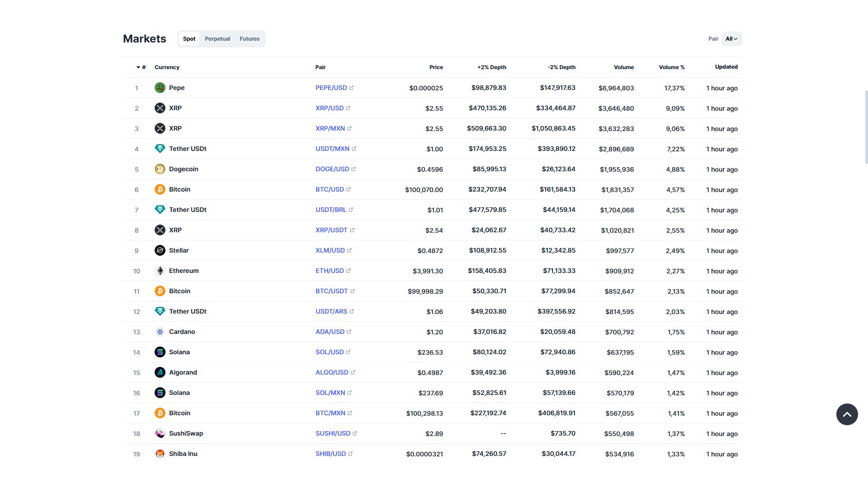Click the Shiba Inu currency name
Image resolution: width=868 pixels, height=488 pixels.
(x=183, y=454)
